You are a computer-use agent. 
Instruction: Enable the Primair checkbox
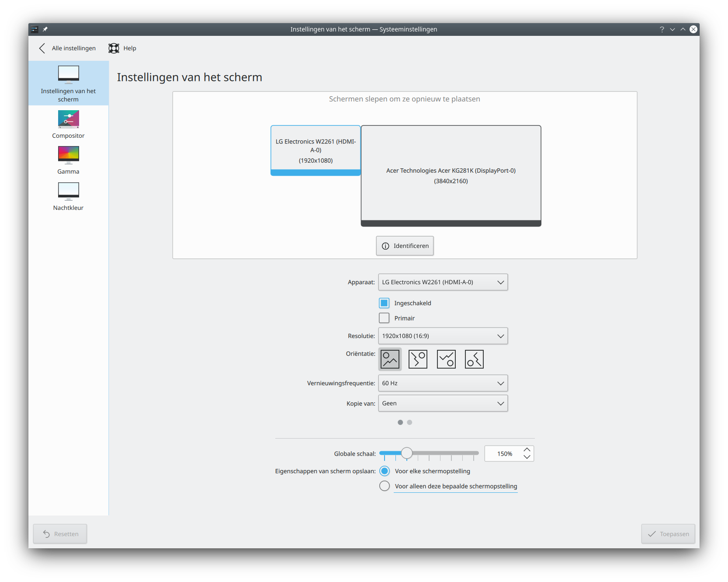coord(384,318)
